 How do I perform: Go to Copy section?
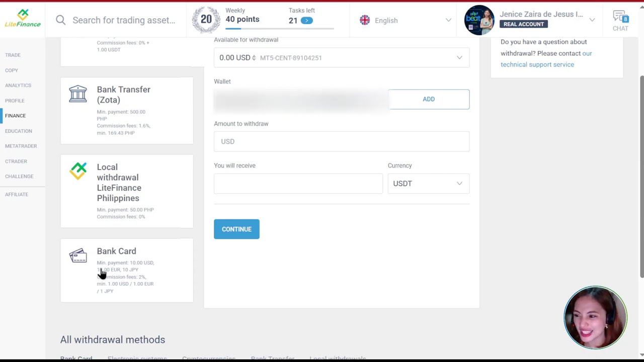(x=12, y=70)
